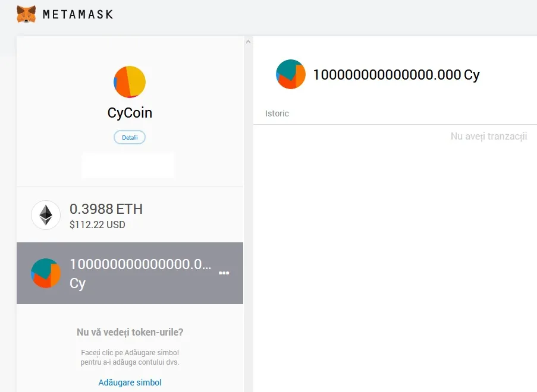Click the Adăugare simbol link
The height and width of the screenshot is (392, 537).
pos(130,382)
